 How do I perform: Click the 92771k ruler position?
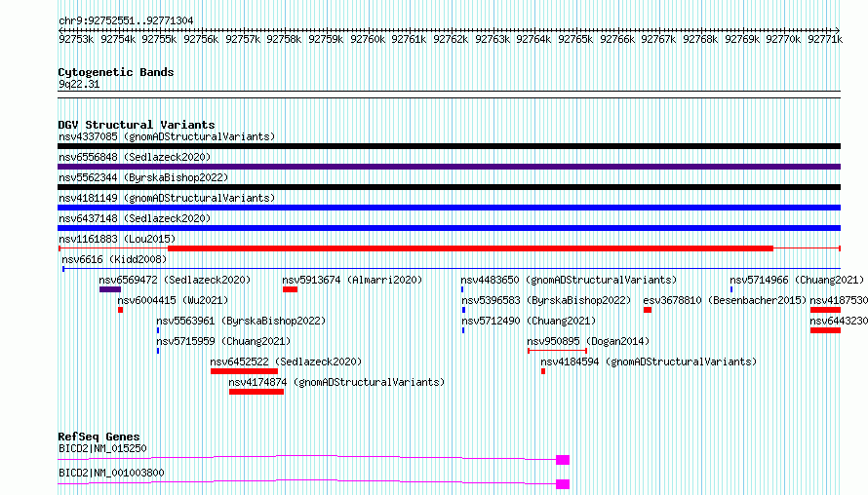point(825,39)
